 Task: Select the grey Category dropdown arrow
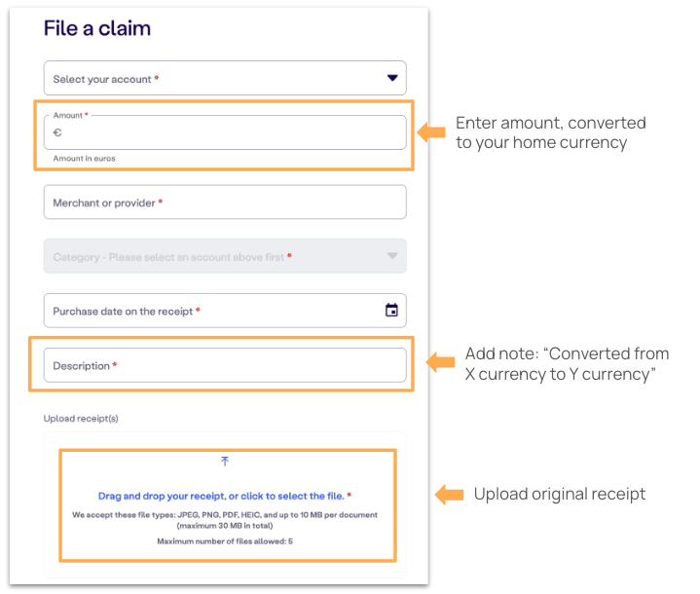[x=392, y=256]
